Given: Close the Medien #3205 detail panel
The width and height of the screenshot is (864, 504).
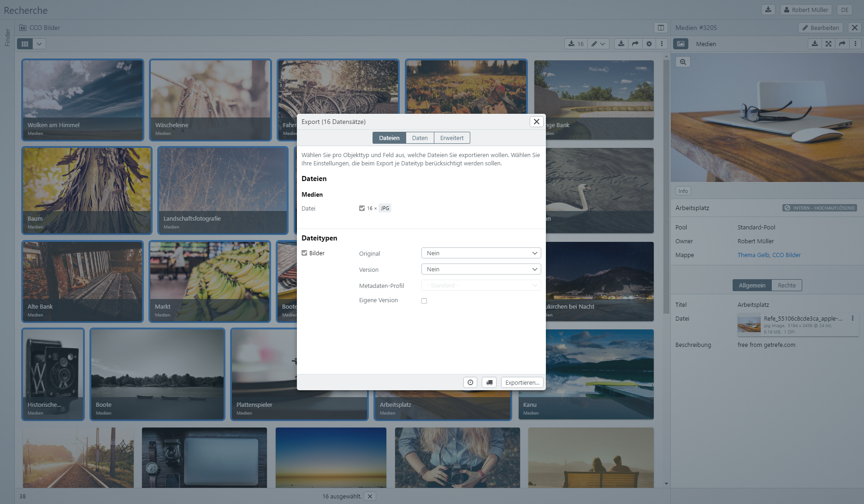Looking at the screenshot, I should tap(854, 28).
